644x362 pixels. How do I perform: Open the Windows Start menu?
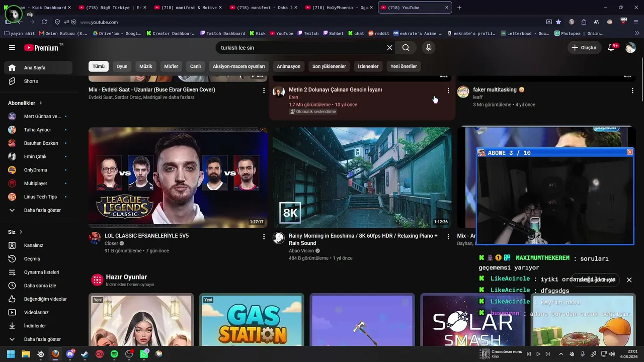click(x=11, y=354)
